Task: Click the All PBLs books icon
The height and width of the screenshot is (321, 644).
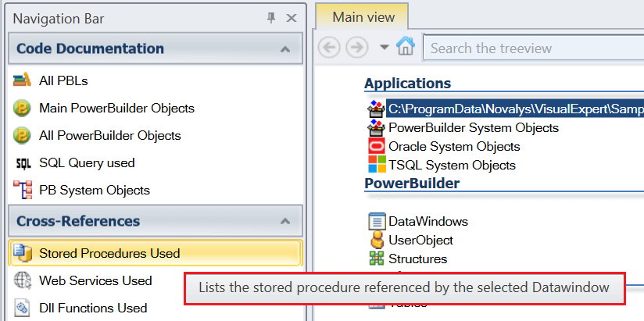Action: coord(22,80)
